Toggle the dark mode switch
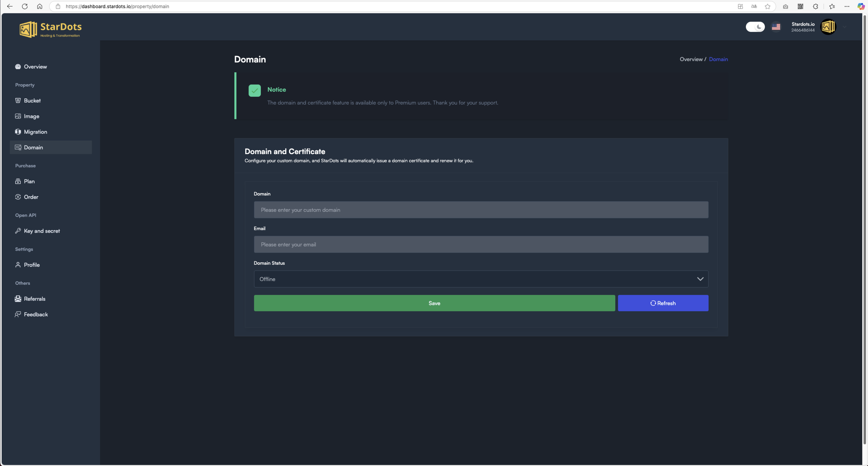The image size is (868, 466). click(755, 27)
